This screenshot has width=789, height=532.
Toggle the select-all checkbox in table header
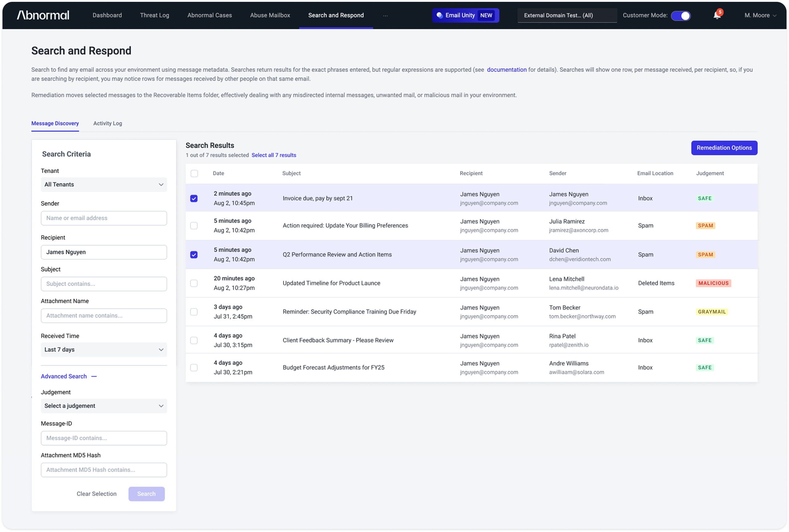pos(194,173)
